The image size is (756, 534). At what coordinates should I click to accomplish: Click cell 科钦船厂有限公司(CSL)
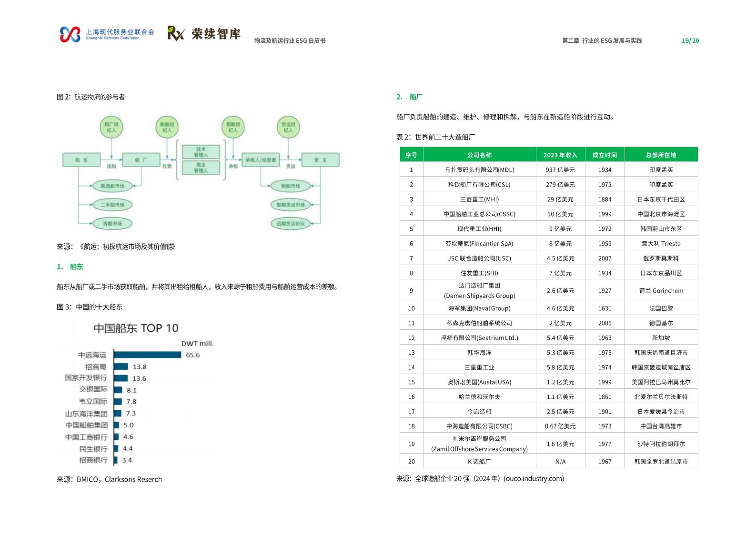click(480, 185)
